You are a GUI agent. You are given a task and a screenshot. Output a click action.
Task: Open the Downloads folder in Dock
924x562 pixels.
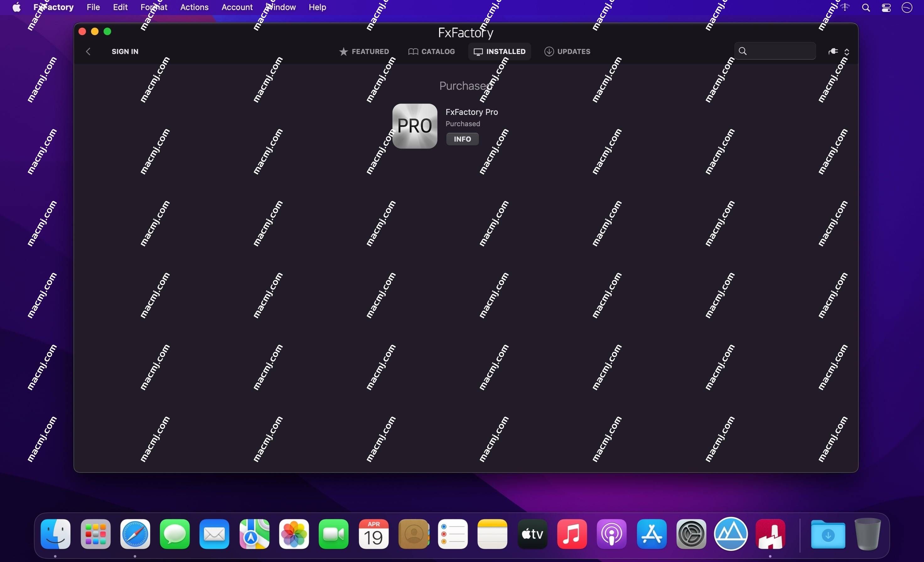click(x=828, y=534)
